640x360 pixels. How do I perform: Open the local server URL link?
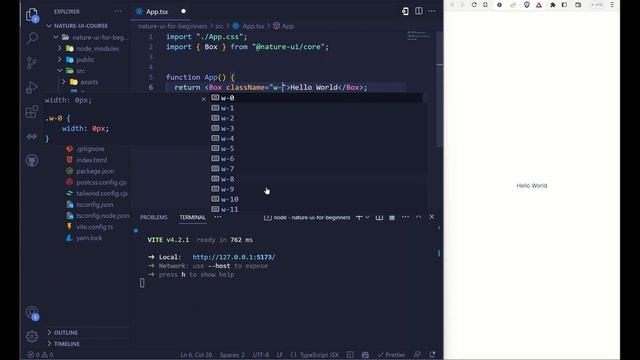coord(234,257)
